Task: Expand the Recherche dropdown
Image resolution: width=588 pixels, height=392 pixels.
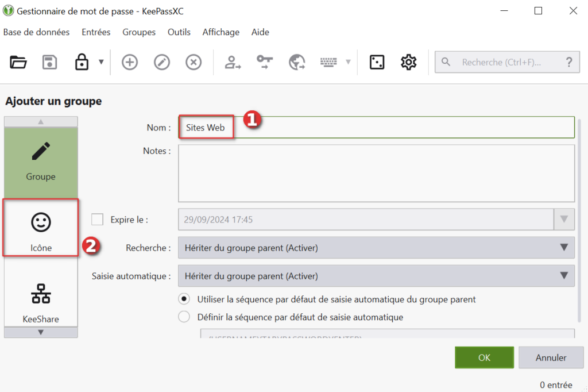Action: pos(376,248)
